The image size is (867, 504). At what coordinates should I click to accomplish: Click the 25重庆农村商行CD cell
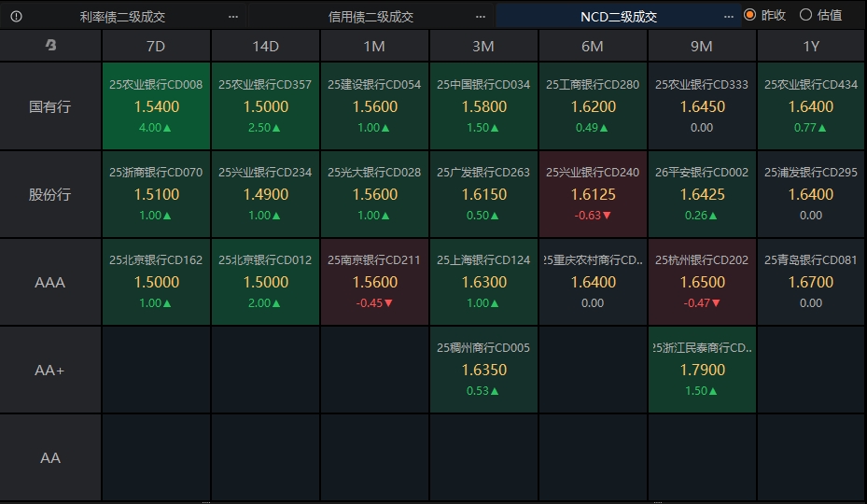[x=593, y=282]
